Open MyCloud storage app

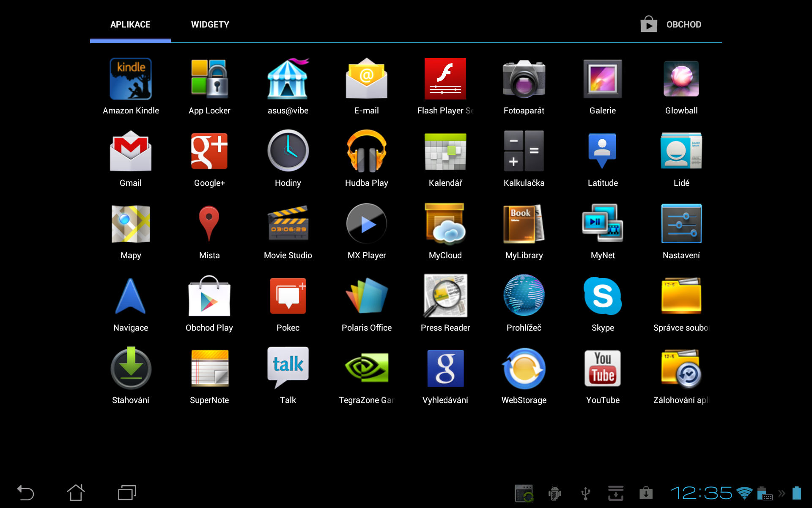point(445,224)
